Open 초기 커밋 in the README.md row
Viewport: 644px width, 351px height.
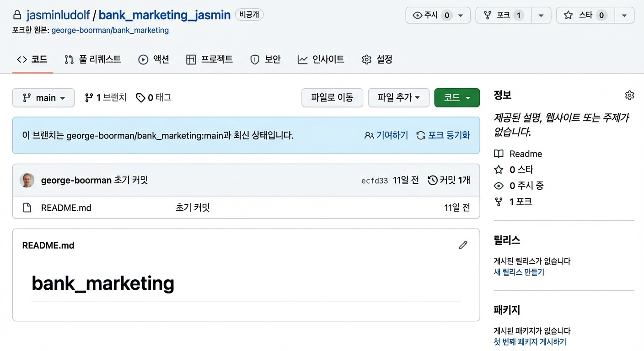[x=193, y=208]
